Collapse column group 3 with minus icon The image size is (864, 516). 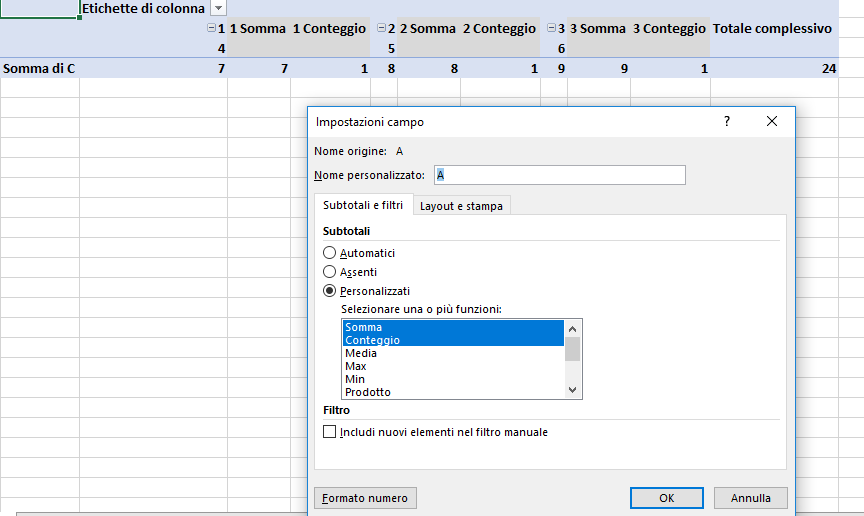551,28
